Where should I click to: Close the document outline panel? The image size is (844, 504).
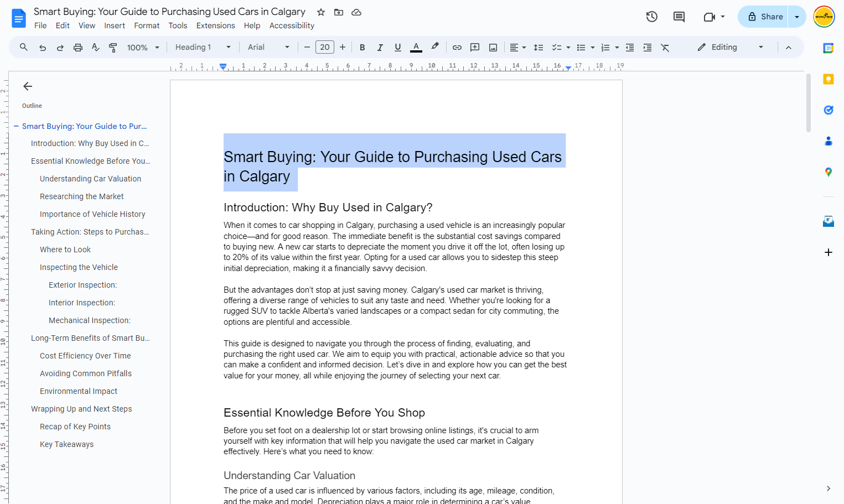[28, 86]
